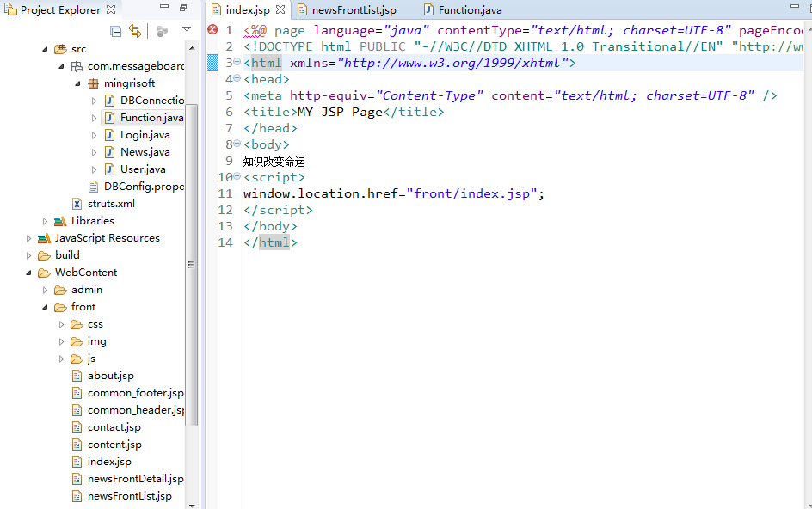Image resolution: width=812 pixels, height=509 pixels.
Task: Expand the js folder
Action: click(x=61, y=359)
